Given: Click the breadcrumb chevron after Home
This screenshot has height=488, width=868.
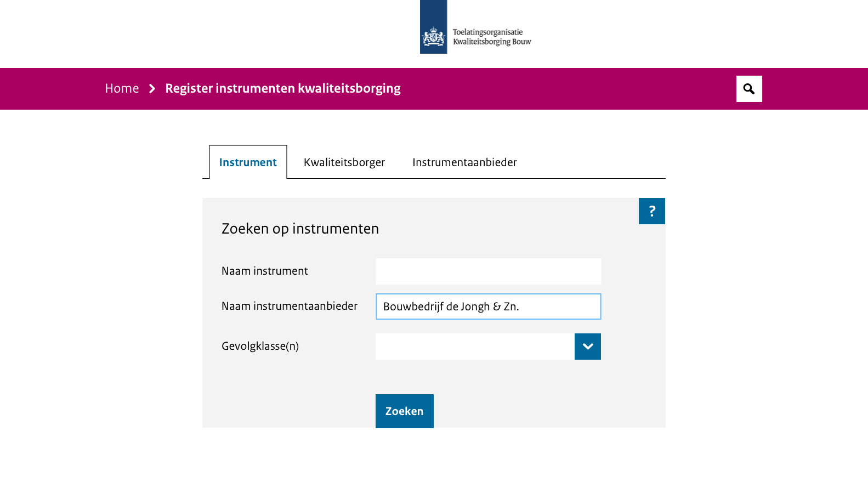Looking at the screenshot, I should click(152, 89).
